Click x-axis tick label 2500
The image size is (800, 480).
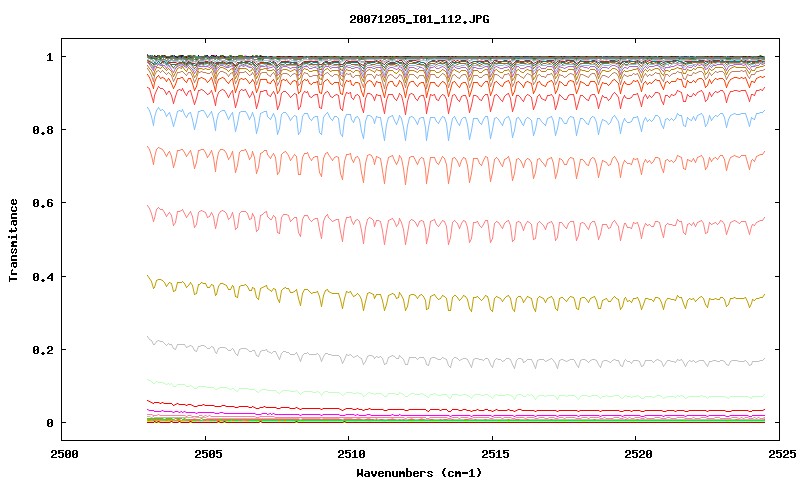click(x=64, y=454)
